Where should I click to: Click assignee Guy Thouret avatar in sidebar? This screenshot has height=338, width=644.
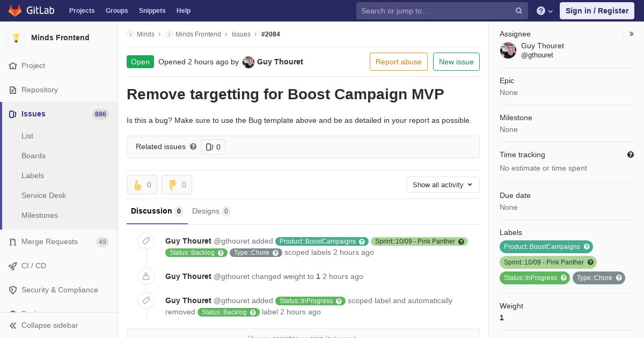508,50
